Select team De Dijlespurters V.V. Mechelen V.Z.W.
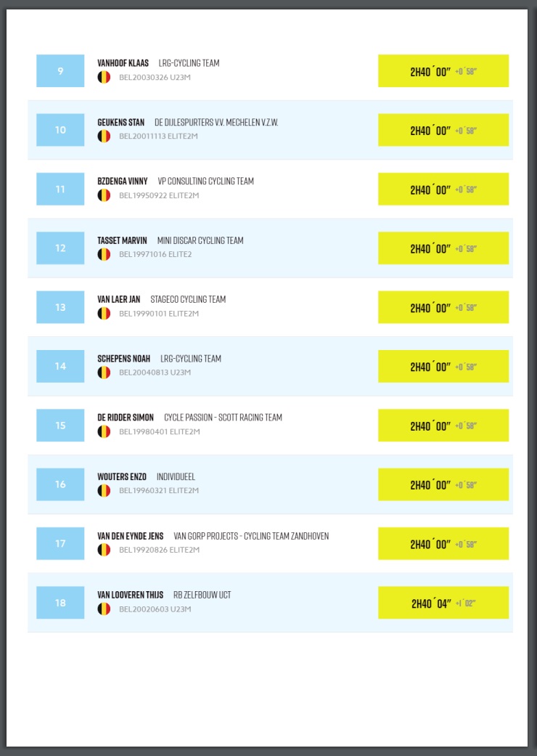This screenshot has height=756, width=537. click(216, 123)
